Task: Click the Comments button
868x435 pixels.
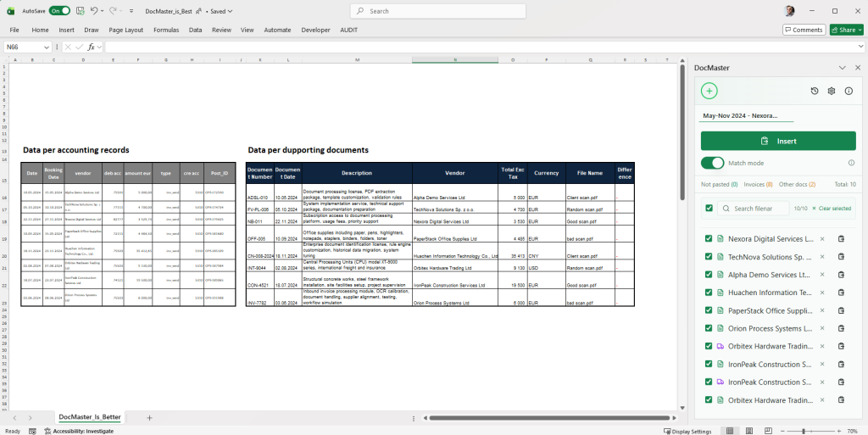Action: [x=804, y=30]
